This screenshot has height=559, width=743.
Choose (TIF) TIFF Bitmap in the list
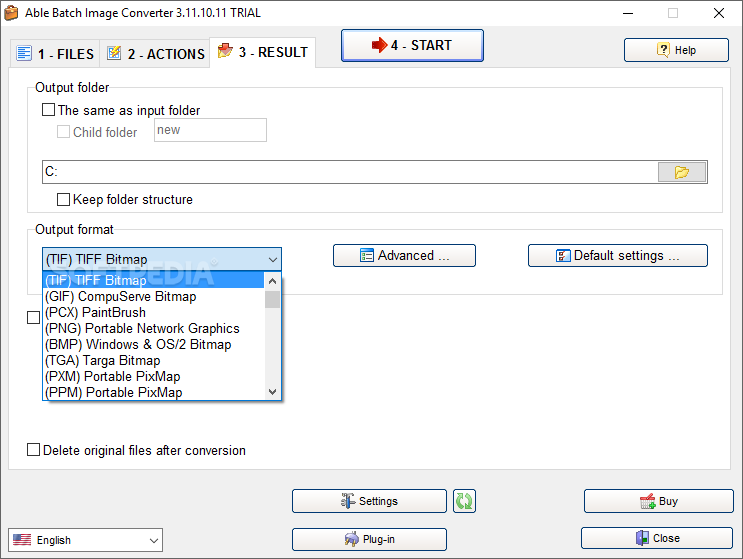coord(154,280)
